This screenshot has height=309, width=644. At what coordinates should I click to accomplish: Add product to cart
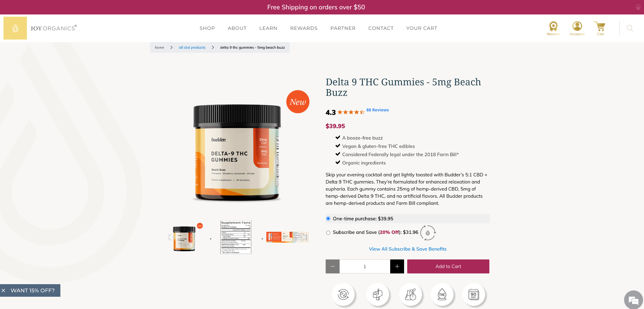pyautogui.click(x=448, y=267)
